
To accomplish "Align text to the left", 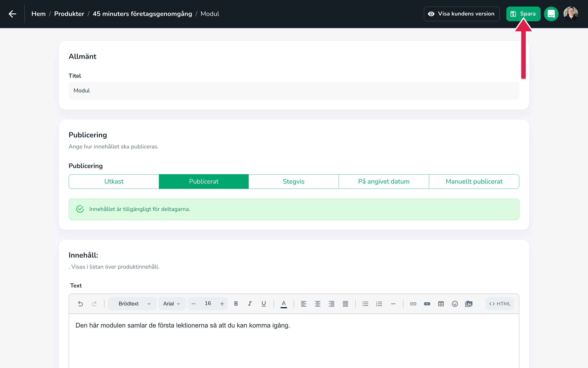I will pyautogui.click(x=304, y=304).
